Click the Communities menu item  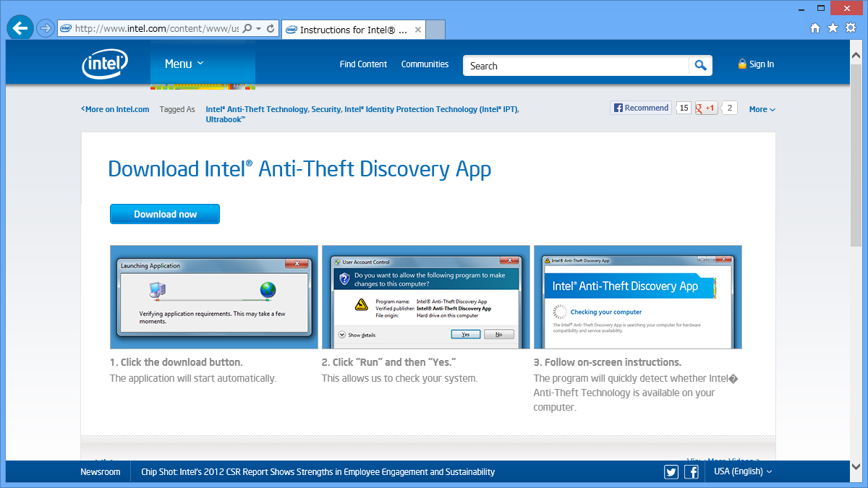(x=425, y=64)
